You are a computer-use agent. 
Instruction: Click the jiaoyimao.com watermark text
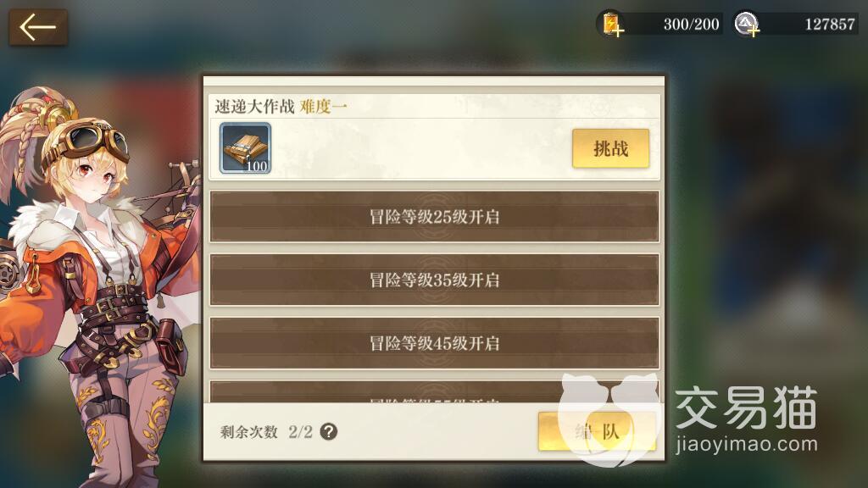tap(746, 444)
